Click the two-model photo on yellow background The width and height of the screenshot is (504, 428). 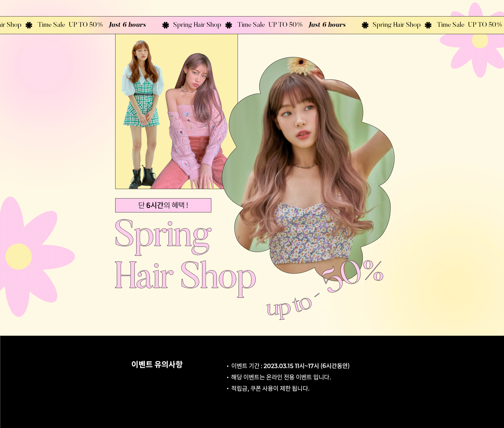point(176,112)
